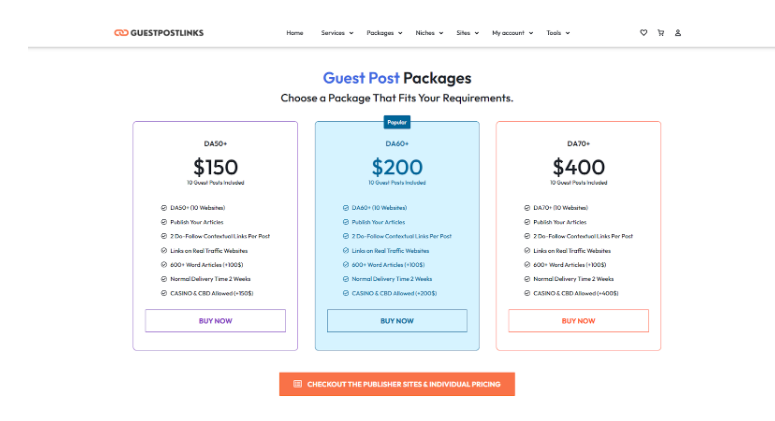This screenshot has width=775, height=421.
Task: Click Buy Now for the DA70+ package
Action: 578,321
